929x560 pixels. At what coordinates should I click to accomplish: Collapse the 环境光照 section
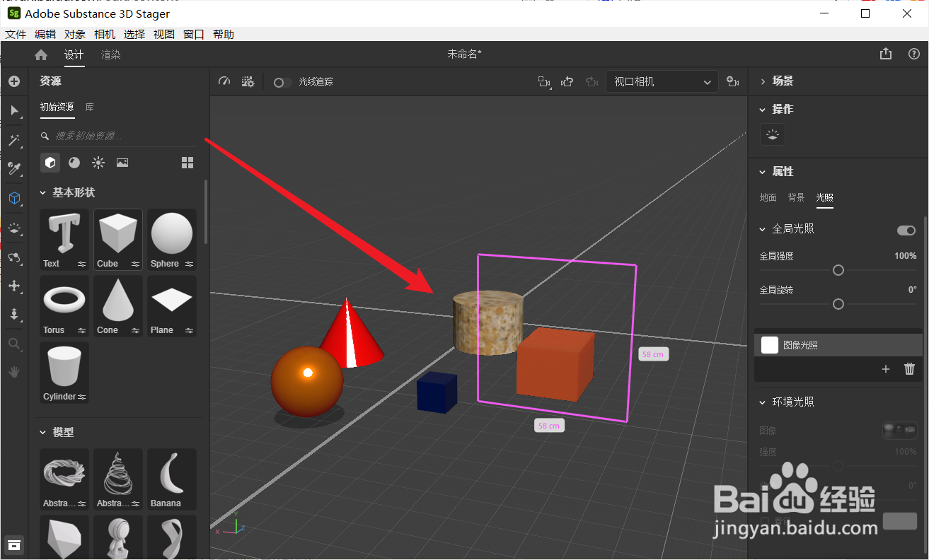click(x=763, y=402)
